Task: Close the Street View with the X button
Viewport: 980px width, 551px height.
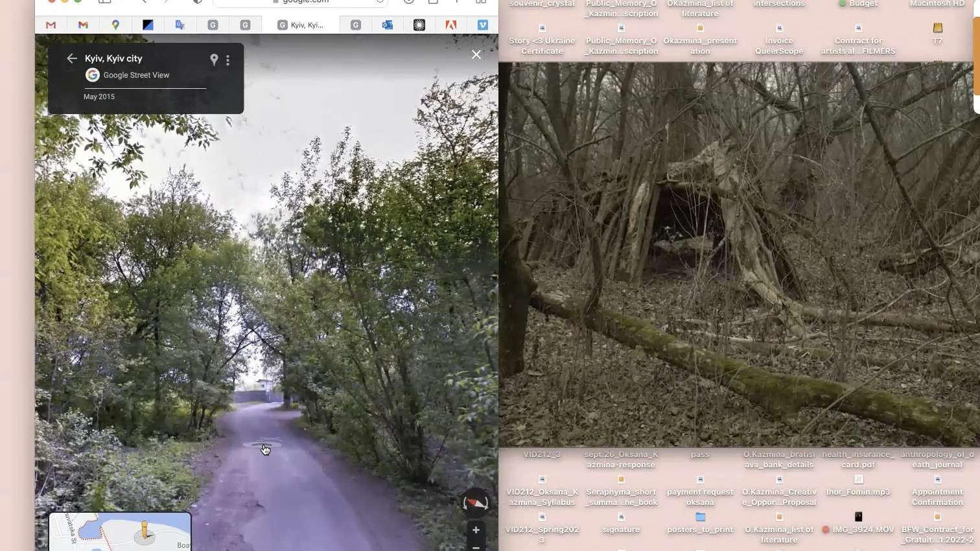Action: [476, 55]
